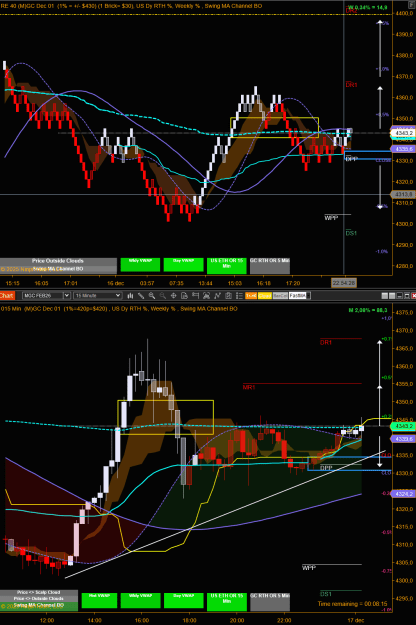The width and height of the screenshot is (416, 625).
Task: Click the MGC FEB26 instrument field
Action: 43,295
